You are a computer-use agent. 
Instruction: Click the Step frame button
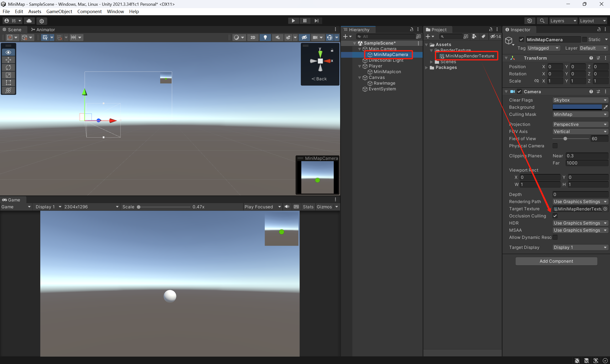(316, 21)
